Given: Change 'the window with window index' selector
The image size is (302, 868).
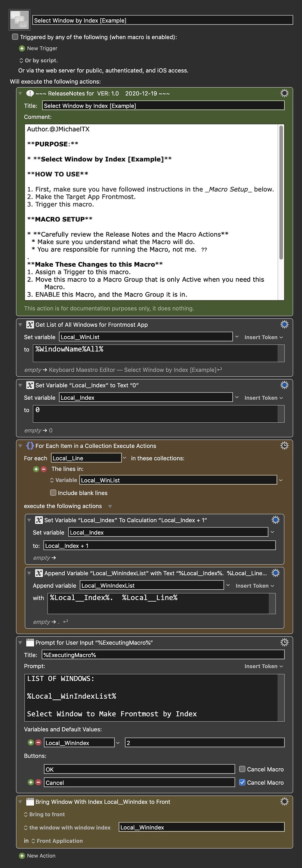Looking at the screenshot, I should pyautogui.click(x=67, y=828).
